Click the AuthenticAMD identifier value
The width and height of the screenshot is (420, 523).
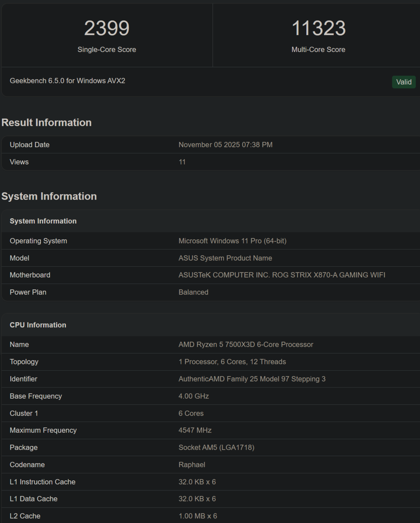coord(252,379)
